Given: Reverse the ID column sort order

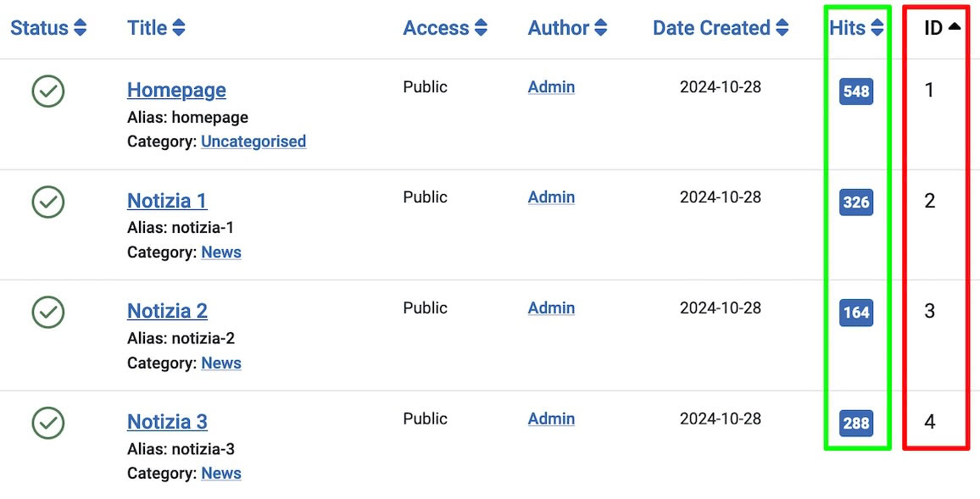Looking at the screenshot, I should (x=942, y=28).
